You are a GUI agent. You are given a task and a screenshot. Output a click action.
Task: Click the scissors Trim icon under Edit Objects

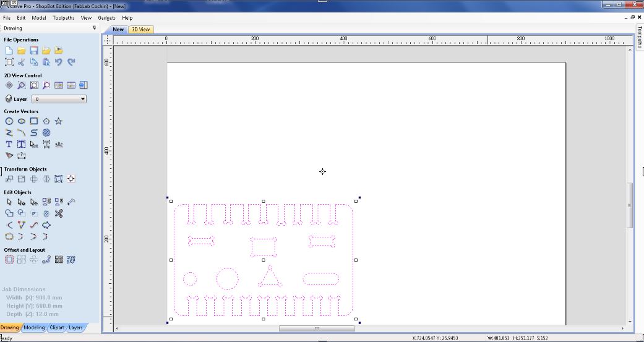tap(59, 213)
